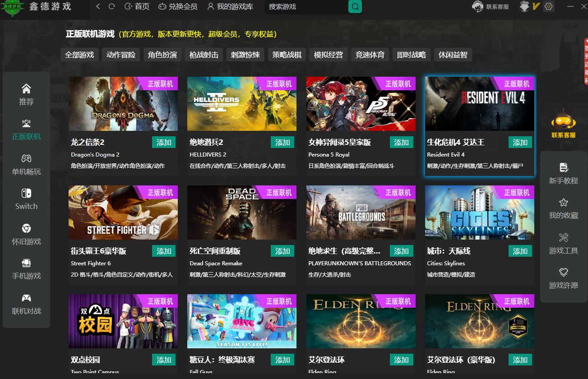Click the 正版联机游戏 page heading
588x379 pixels.
(x=90, y=34)
